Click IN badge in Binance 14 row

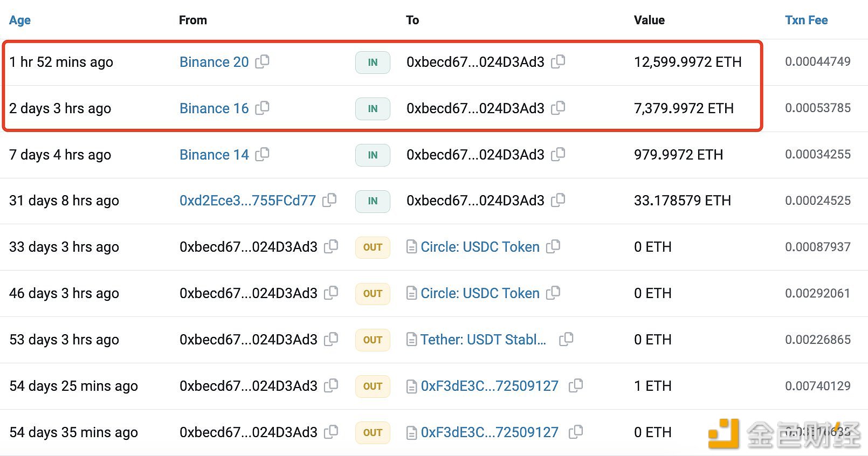[x=373, y=155]
